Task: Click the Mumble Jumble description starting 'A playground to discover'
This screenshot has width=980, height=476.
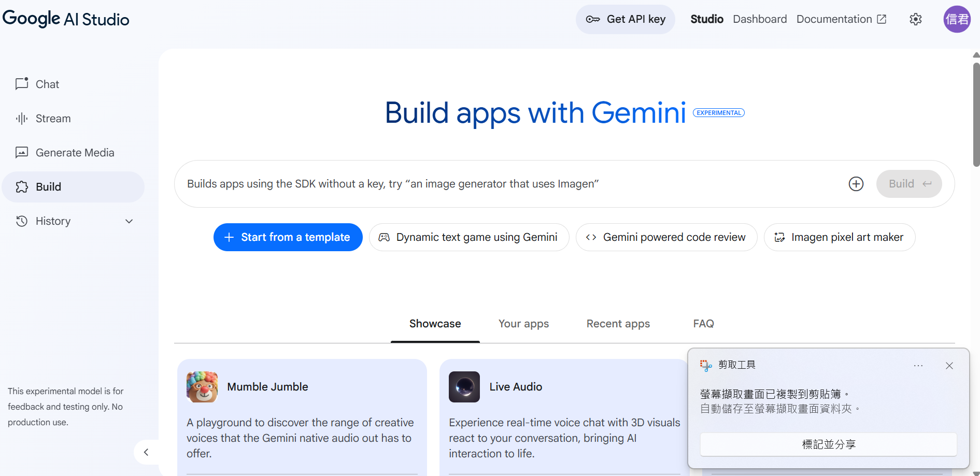Action: pos(301,438)
